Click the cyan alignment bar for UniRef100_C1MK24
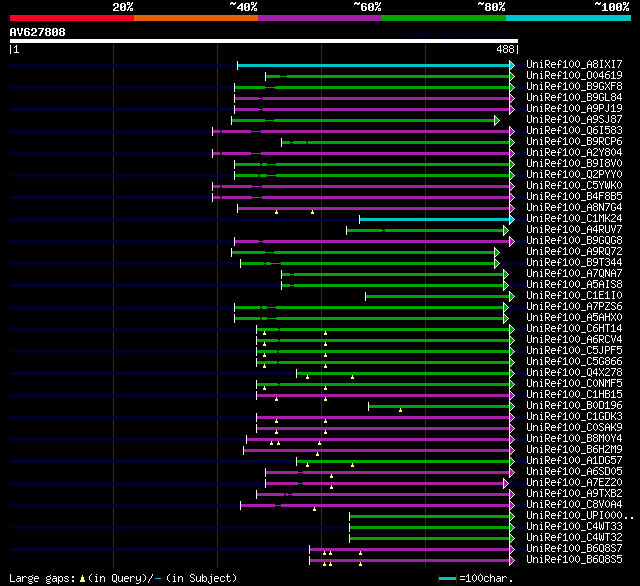The image size is (640, 586). [x=434, y=220]
